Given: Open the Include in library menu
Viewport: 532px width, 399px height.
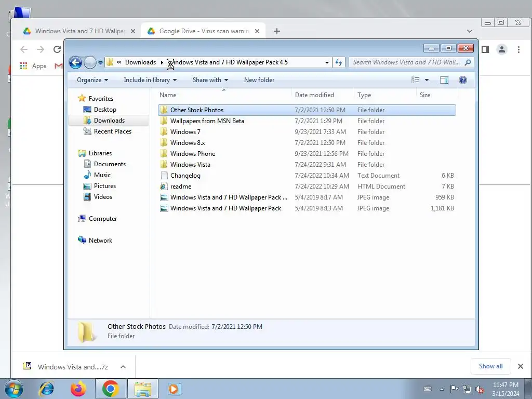Looking at the screenshot, I should point(150,80).
